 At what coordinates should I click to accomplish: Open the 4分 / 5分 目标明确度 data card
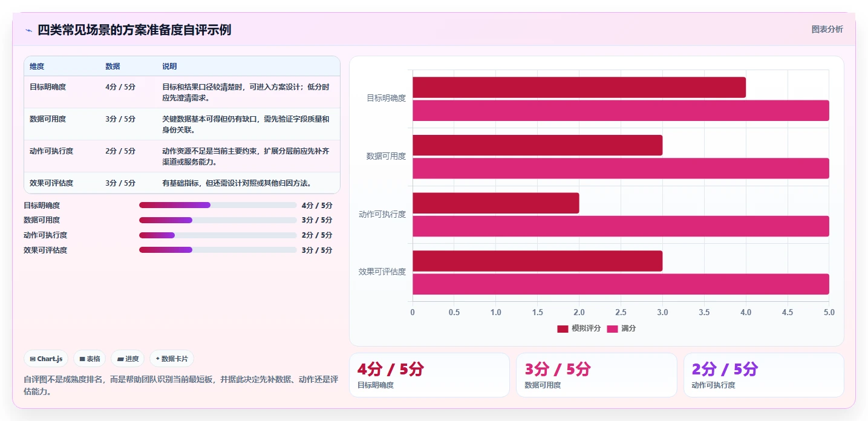coord(429,375)
